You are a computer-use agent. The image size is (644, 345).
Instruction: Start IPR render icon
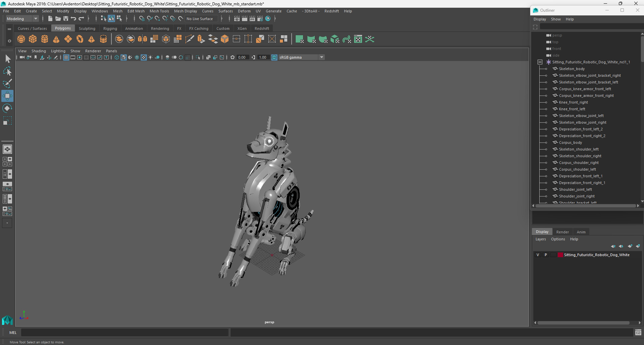click(252, 19)
